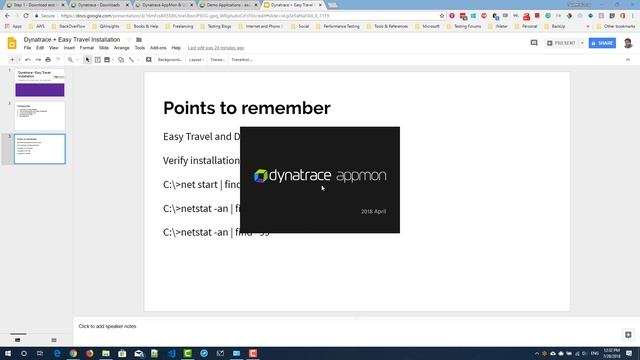Switch to the Demo Applications browser tab
Viewport: 640px width, 360px height.
tap(228, 5)
